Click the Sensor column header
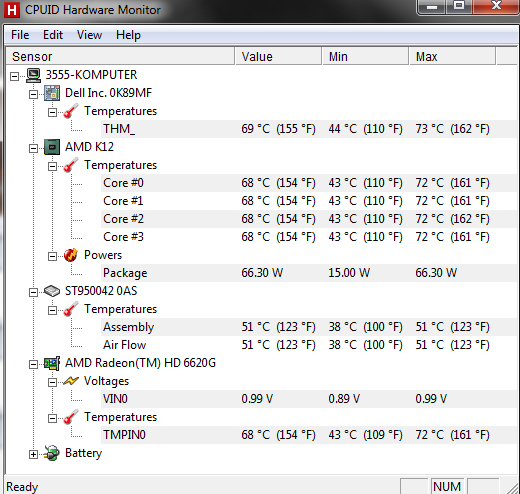 point(121,56)
